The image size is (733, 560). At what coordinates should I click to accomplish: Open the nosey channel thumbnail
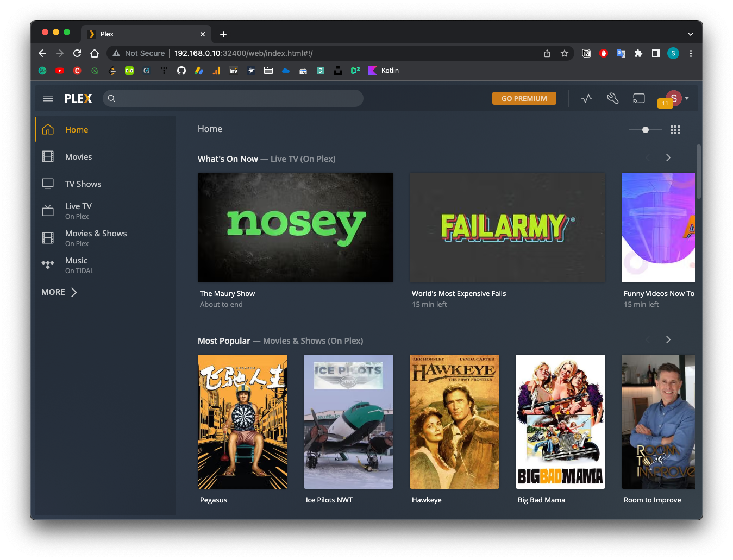(296, 228)
